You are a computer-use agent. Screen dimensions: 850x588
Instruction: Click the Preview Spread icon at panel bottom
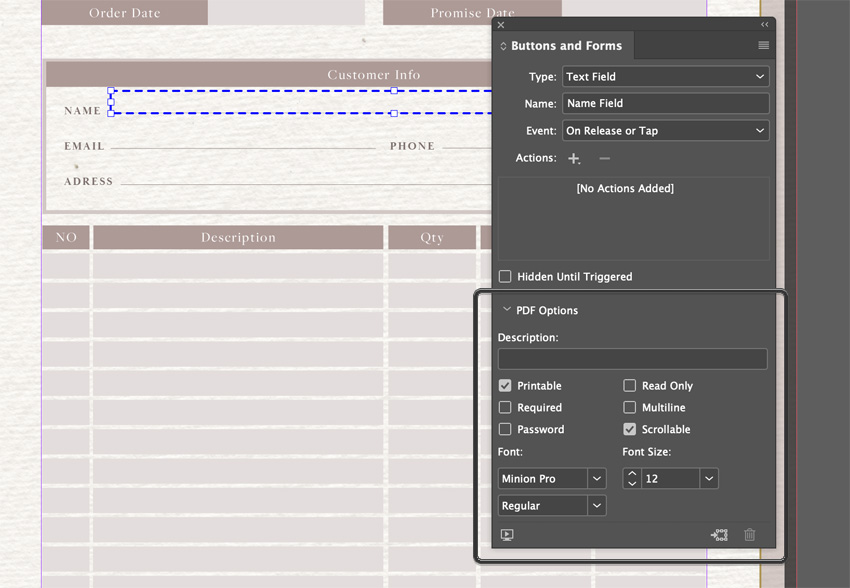point(507,535)
